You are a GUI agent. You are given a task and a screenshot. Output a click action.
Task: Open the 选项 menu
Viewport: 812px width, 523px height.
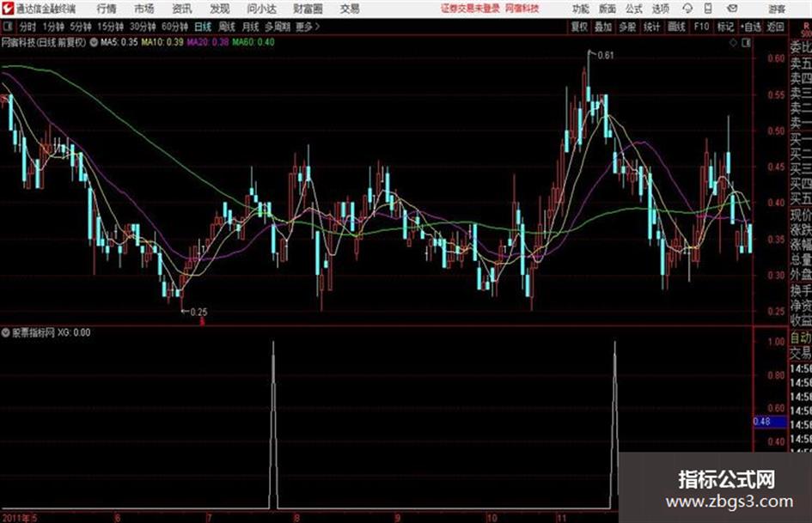click(x=660, y=9)
